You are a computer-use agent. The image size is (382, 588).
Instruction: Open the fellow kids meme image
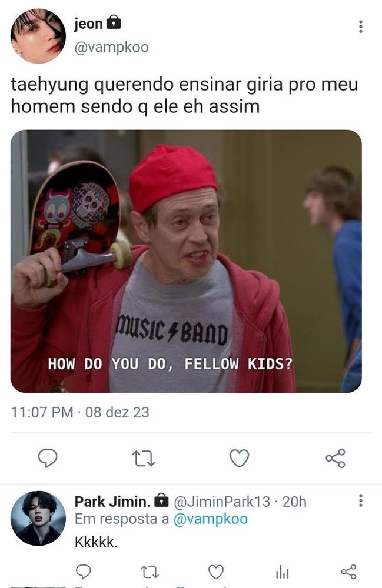(186, 261)
